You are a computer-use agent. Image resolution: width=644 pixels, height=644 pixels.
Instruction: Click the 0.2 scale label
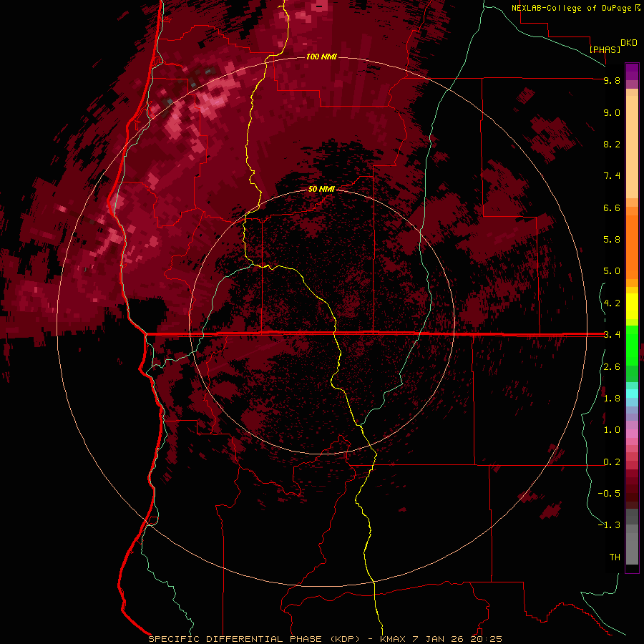pos(612,462)
